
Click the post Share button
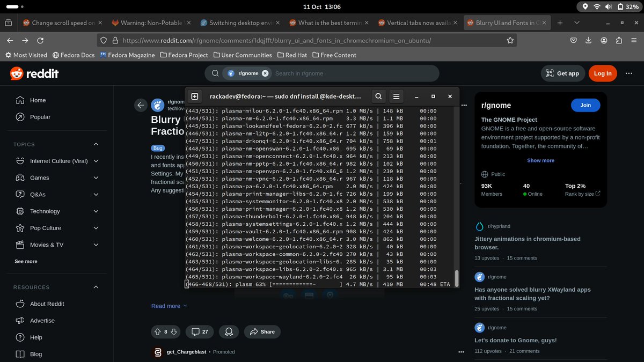coord(262,332)
